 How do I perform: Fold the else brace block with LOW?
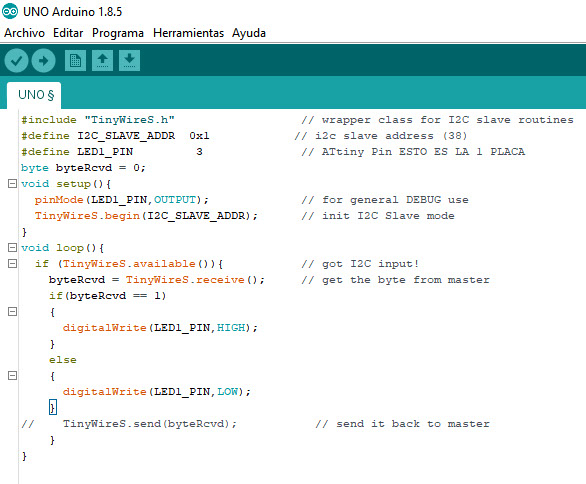(x=12, y=375)
